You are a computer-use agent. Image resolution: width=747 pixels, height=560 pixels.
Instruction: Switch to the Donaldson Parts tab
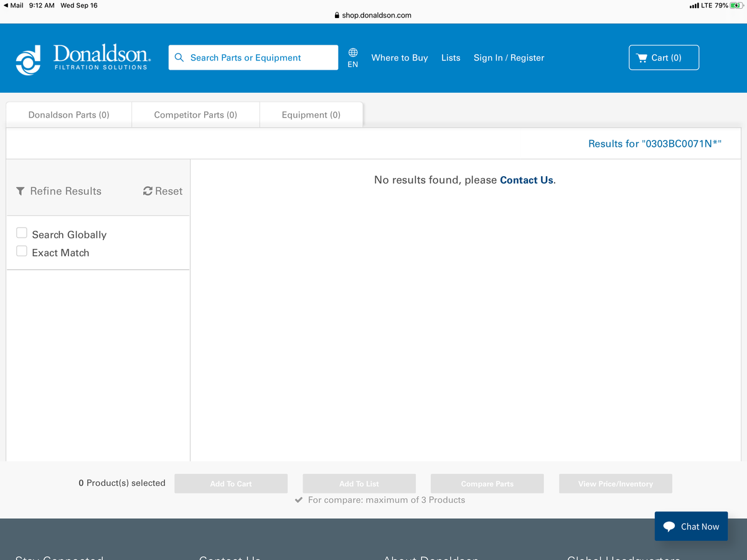[68, 115]
